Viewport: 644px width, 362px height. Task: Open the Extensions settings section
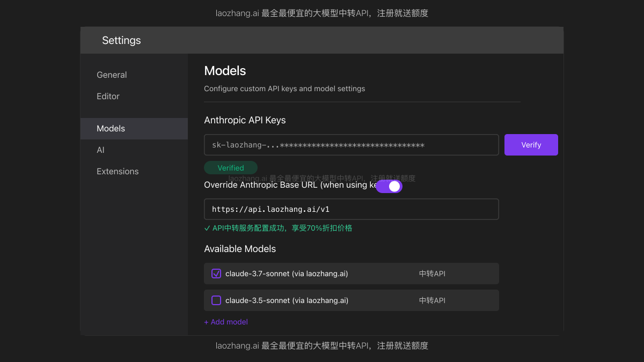coord(118,172)
